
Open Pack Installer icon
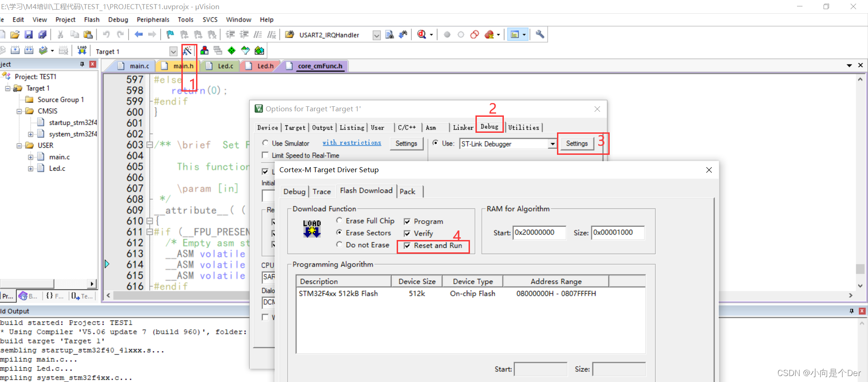point(259,51)
